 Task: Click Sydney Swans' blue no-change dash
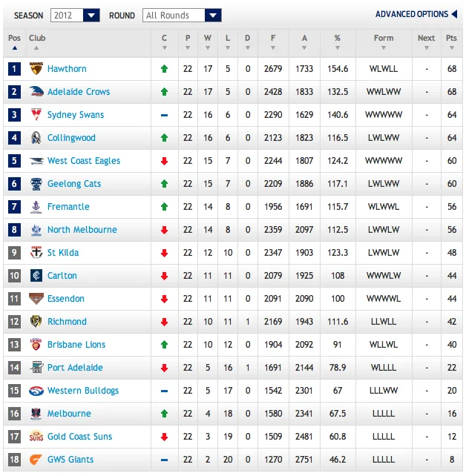click(x=164, y=115)
